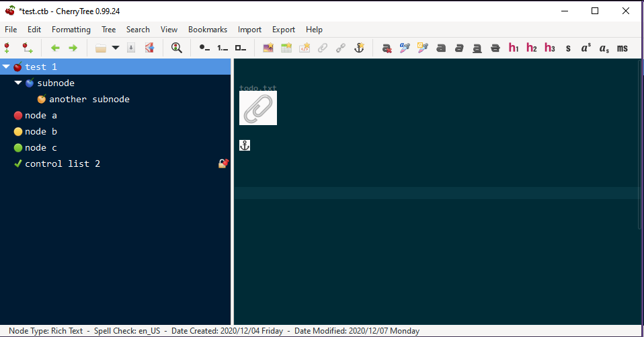Open a CherryTree file via folder icon
The image size is (644, 337).
(101, 48)
